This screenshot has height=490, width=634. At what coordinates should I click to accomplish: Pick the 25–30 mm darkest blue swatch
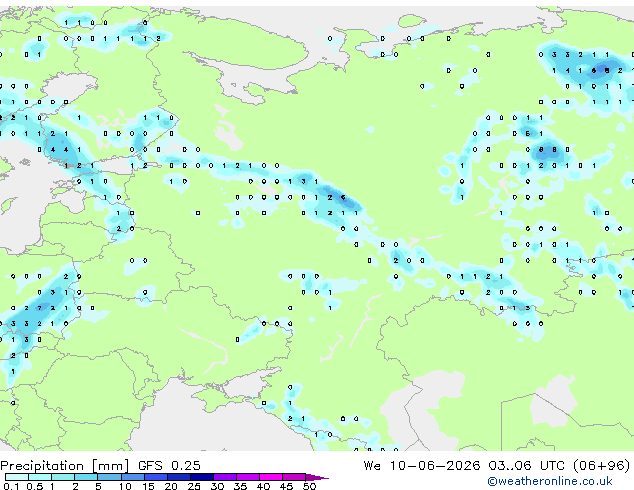(x=202, y=477)
